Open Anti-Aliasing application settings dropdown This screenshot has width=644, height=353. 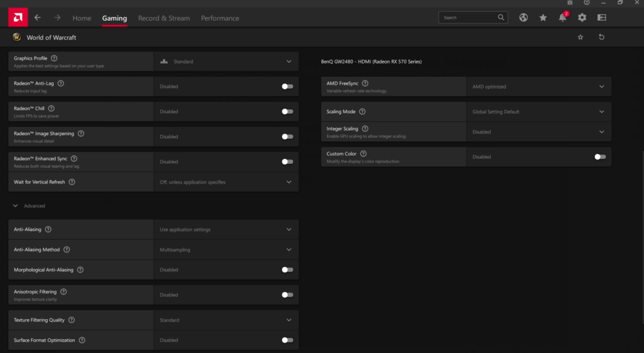pos(226,230)
